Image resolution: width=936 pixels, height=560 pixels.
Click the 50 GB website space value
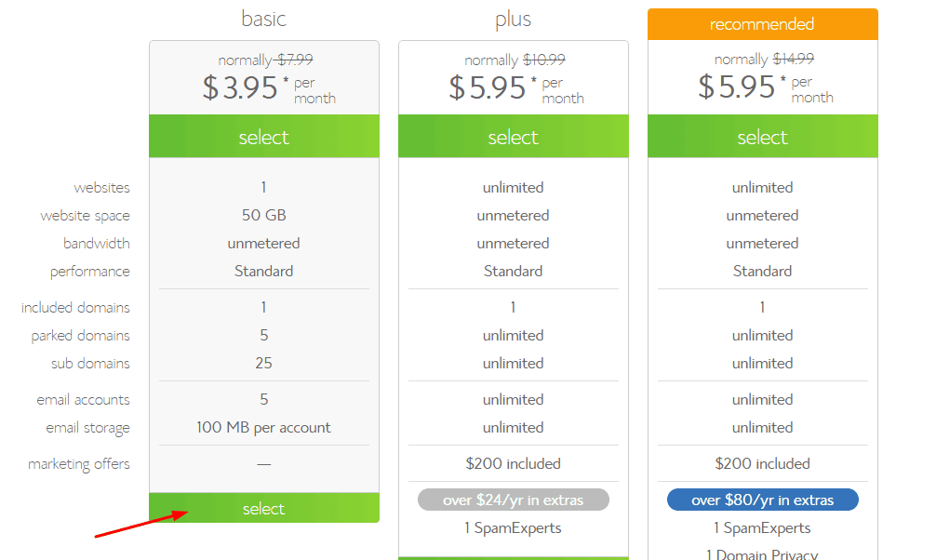263,215
